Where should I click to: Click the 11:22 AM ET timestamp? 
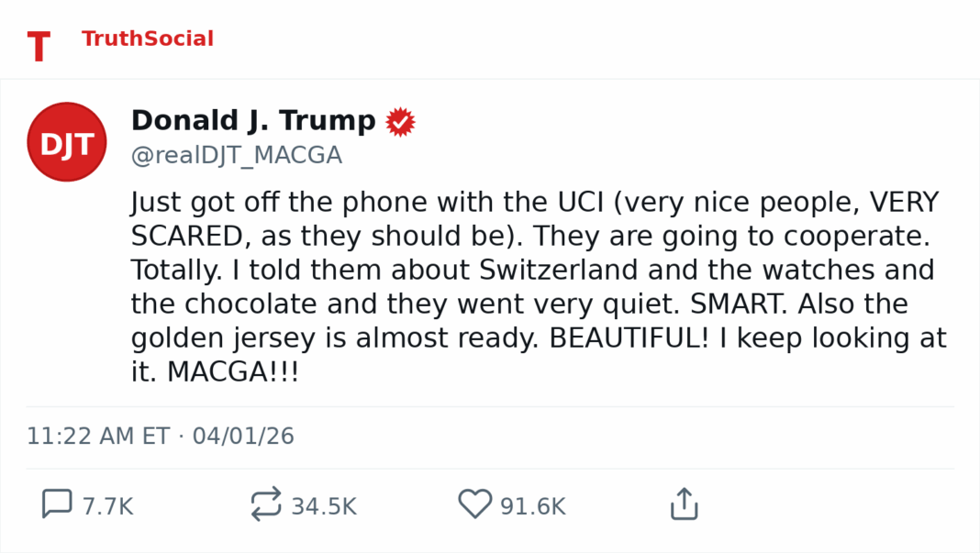98,436
